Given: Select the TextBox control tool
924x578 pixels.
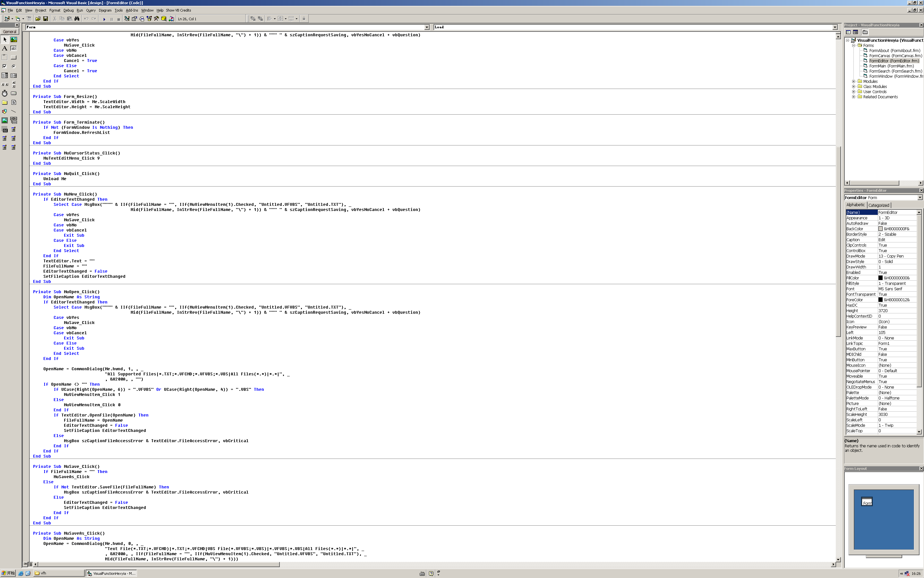Looking at the screenshot, I should coord(14,48).
